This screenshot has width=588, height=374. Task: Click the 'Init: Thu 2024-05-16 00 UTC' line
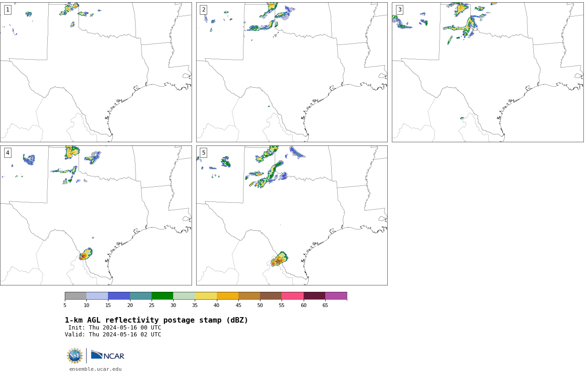[x=114, y=328]
